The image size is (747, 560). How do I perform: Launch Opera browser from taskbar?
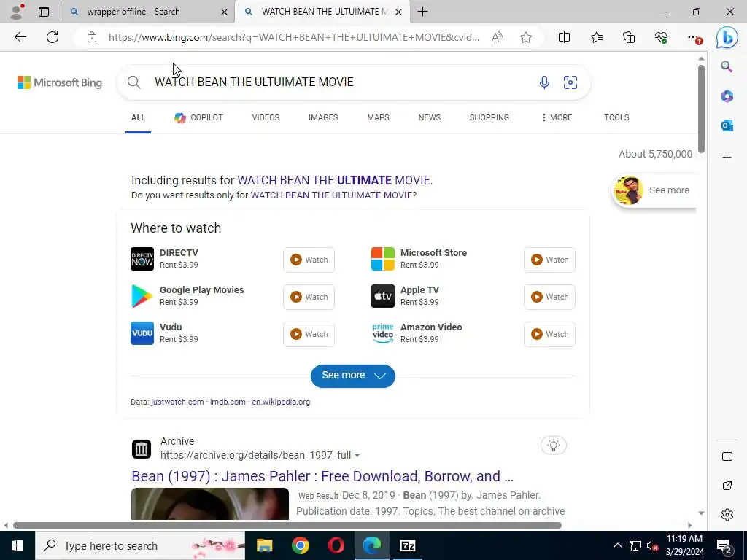[x=336, y=545]
